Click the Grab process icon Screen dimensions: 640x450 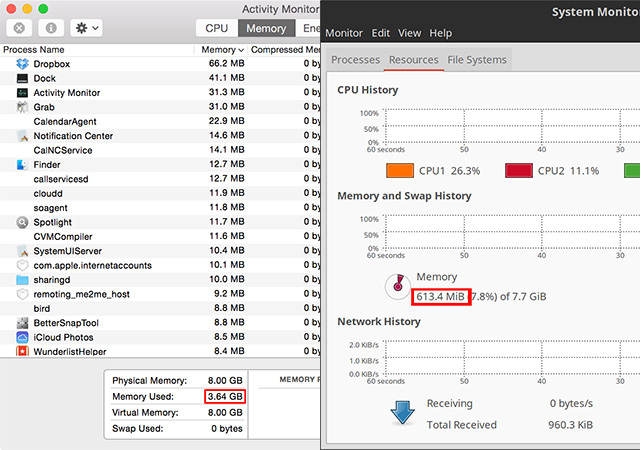tap(22, 107)
